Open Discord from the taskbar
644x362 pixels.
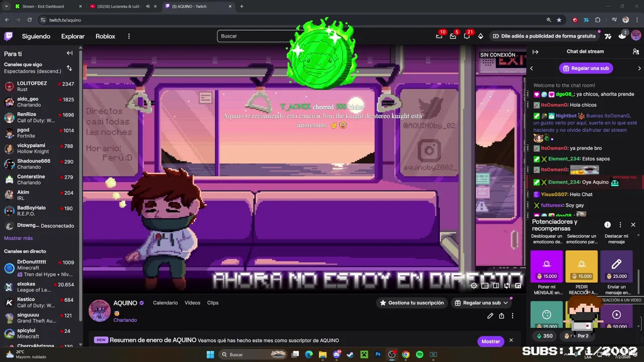(337, 354)
